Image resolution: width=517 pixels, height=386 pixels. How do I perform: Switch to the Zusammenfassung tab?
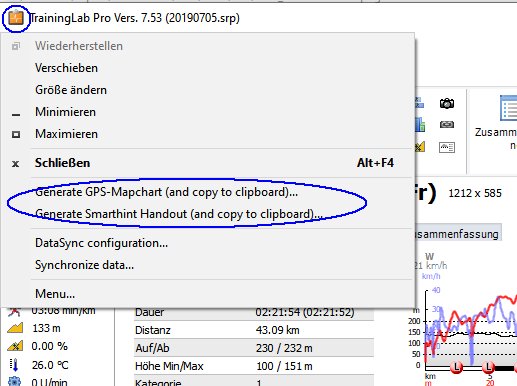[x=458, y=234]
